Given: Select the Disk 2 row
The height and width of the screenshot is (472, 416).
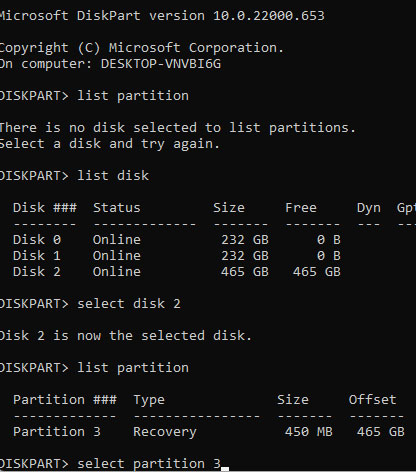Looking at the screenshot, I should (177, 272).
